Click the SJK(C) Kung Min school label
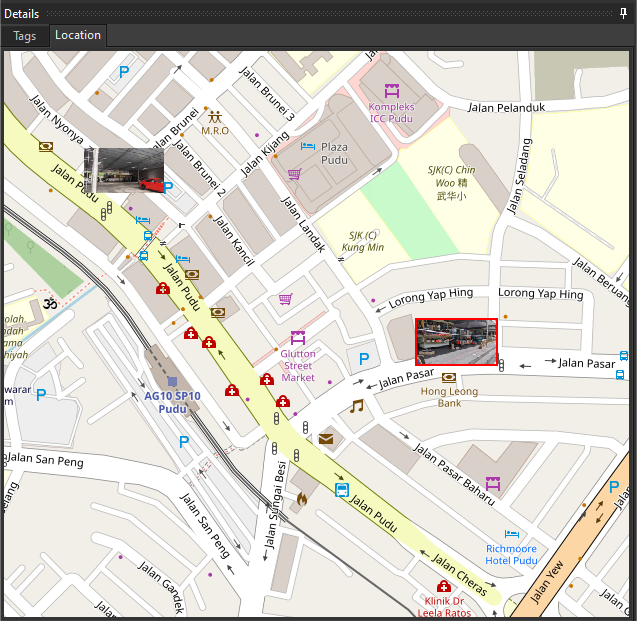 (364, 240)
